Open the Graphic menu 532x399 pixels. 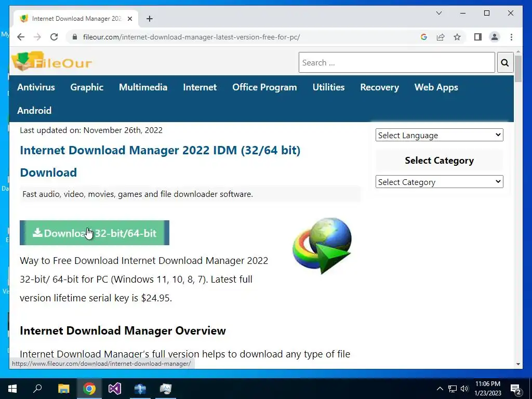(87, 87)
